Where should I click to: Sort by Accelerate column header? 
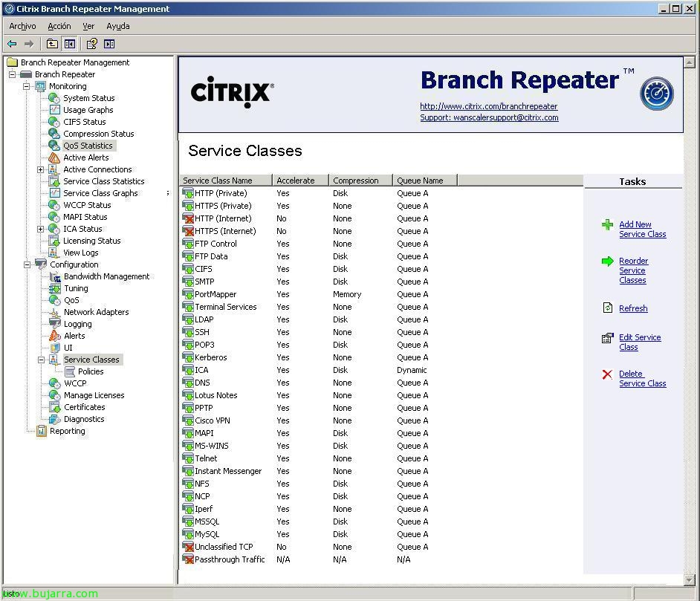pos(300,181)
